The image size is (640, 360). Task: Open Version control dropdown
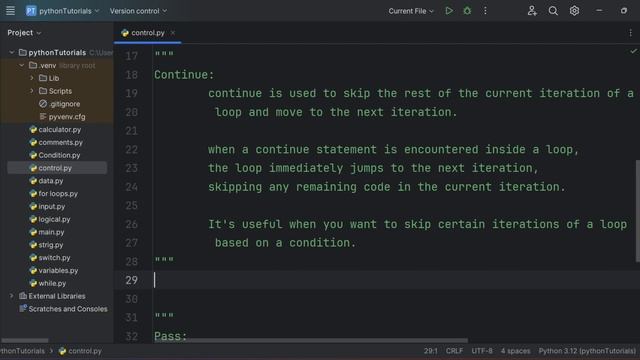coord(138,11)
